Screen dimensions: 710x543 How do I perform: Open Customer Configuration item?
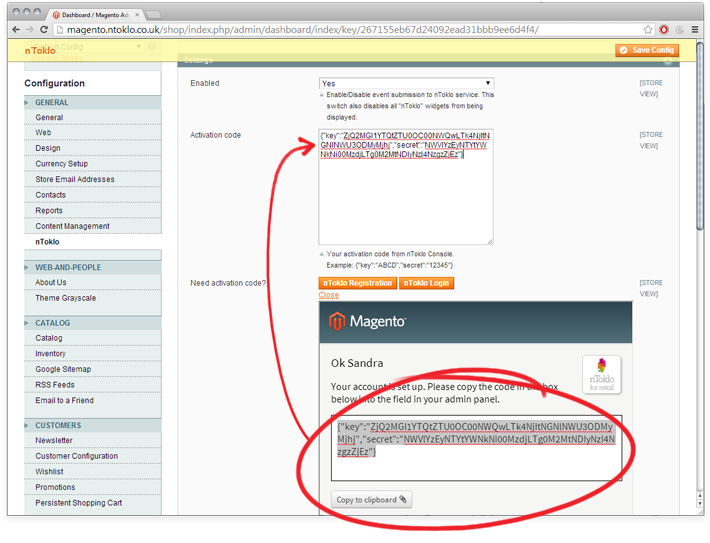pos(77,457)
